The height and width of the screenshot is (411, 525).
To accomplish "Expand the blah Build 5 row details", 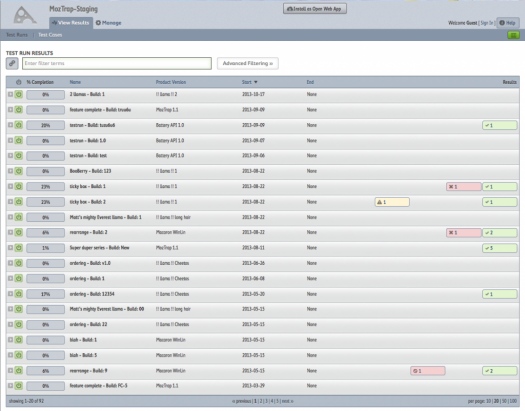I will click(x=10, y=355).
